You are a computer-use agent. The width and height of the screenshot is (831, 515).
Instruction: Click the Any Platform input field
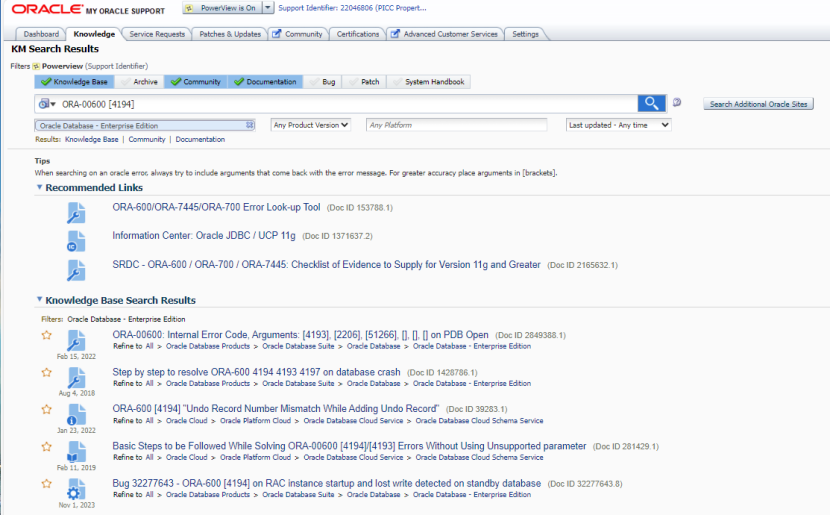(x=456, y=125)
